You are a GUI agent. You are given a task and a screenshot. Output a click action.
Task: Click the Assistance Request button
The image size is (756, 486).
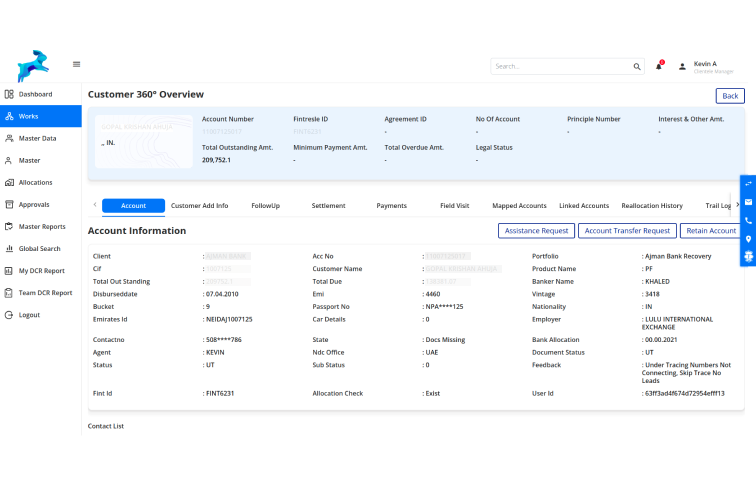coord(536,231)
